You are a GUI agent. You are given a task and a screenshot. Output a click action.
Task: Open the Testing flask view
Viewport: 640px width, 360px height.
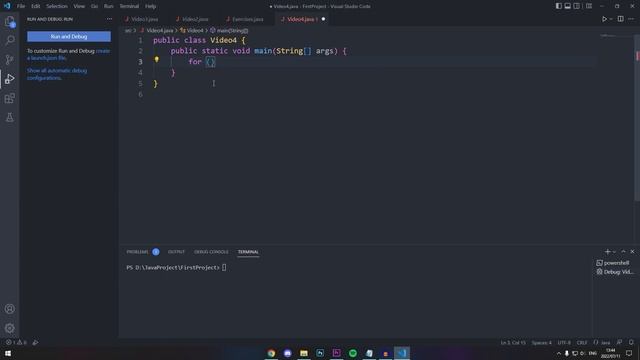[x=9, y=118]
